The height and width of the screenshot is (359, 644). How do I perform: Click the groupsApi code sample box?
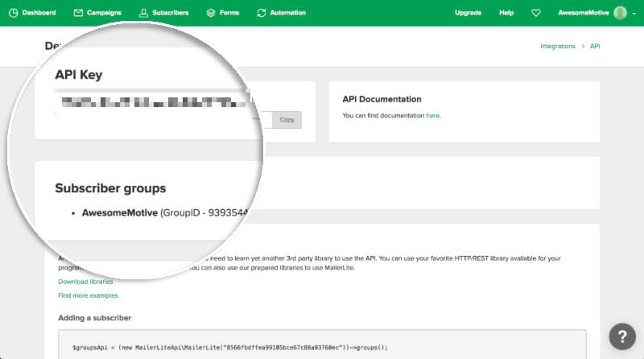click(x=322, y=345)
